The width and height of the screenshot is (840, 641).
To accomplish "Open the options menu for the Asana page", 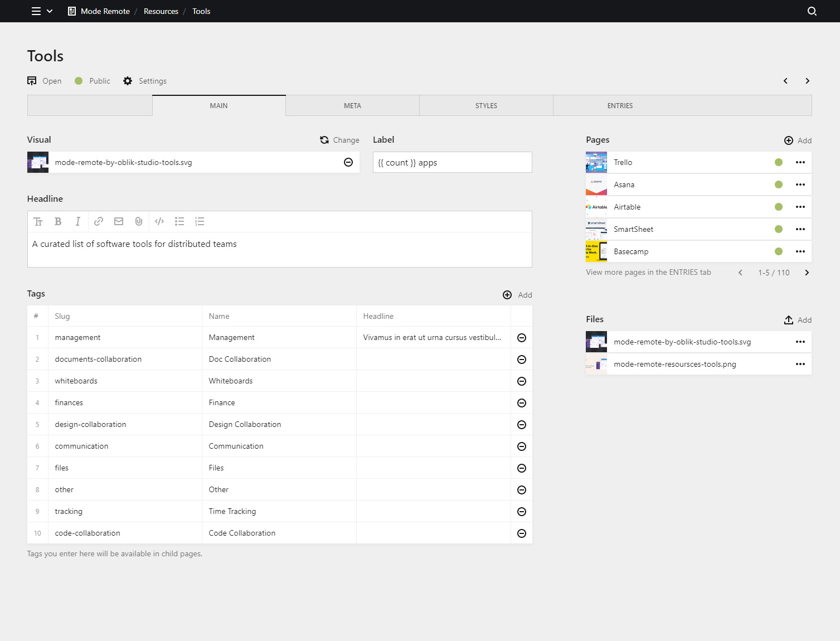I will click(800, 184).
